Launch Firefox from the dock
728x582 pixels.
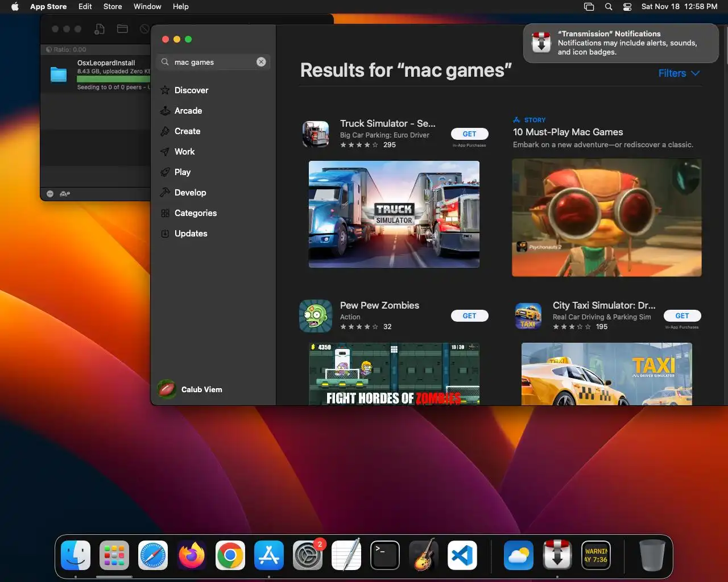click(x=192, y=555)
